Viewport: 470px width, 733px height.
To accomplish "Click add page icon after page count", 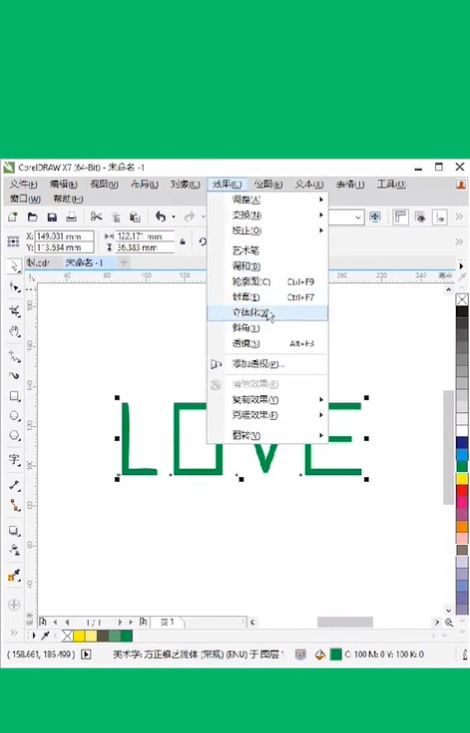I will [x=143, y=622].
